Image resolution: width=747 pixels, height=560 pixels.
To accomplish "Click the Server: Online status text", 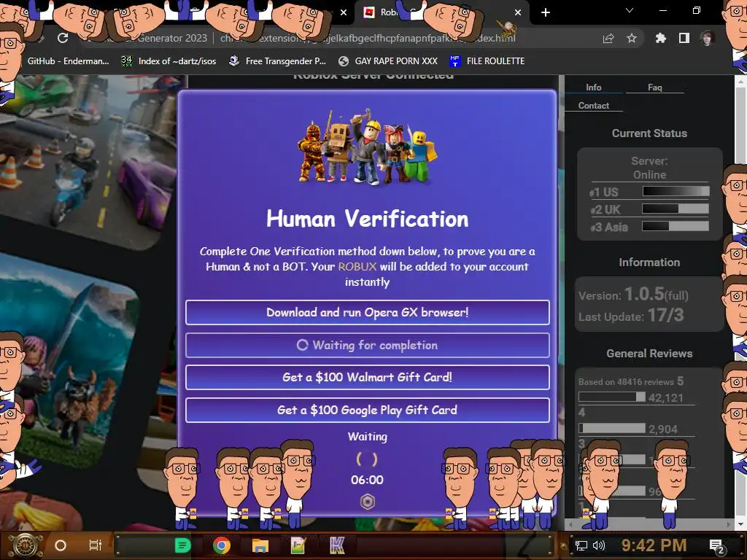I will 649,168.
